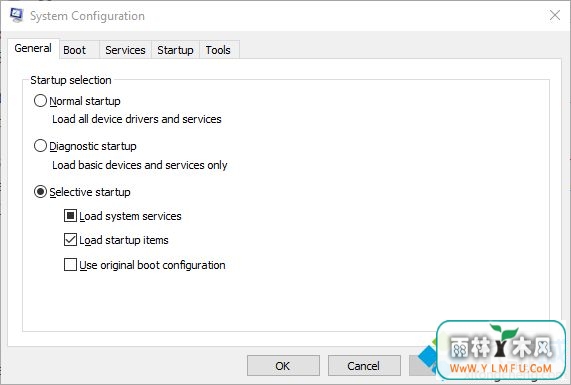
Task: Confirm with the OK button
Action: tap(283, 366)
